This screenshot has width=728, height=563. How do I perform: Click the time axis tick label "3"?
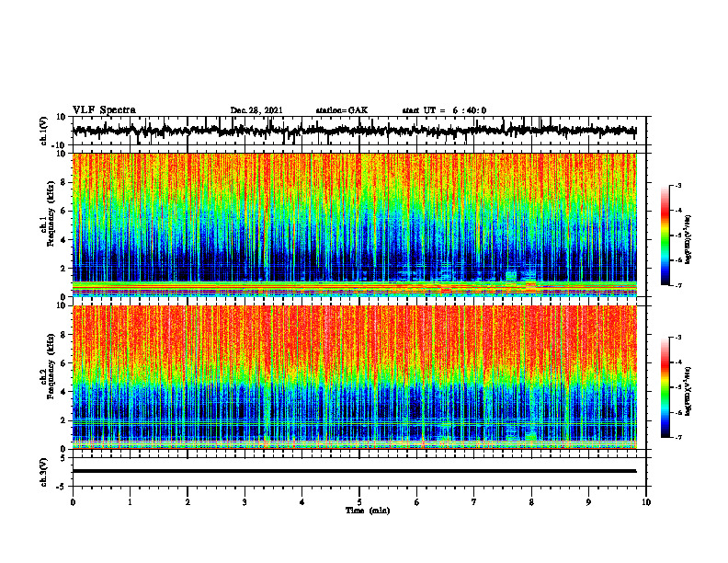[x=245, y=502]
